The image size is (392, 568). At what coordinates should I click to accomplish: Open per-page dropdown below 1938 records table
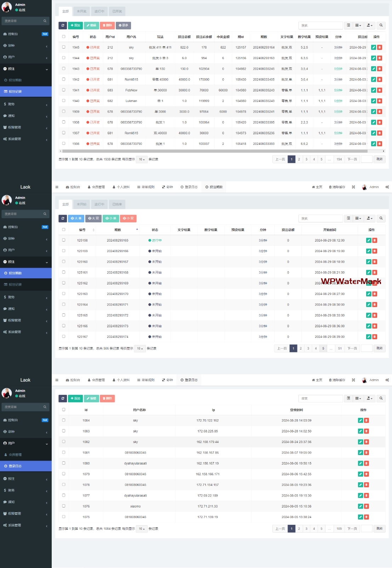click(x=142, y=159)
